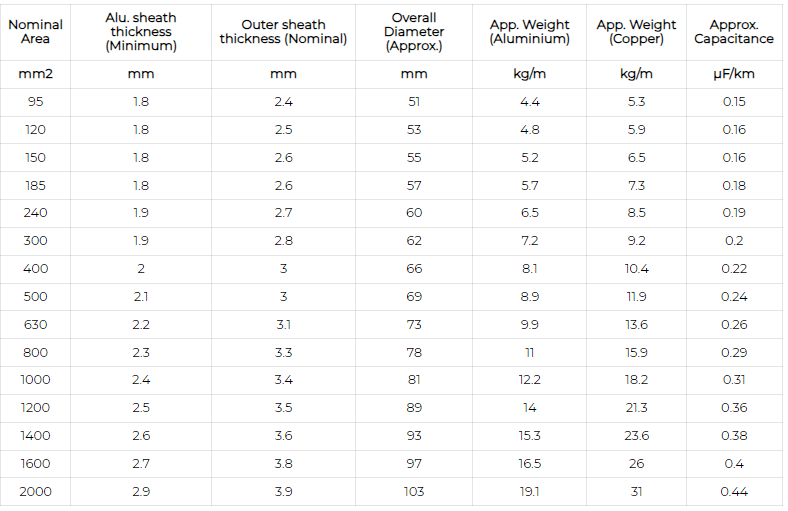Select capacitance value 0.15
Viewport: 788px width, 511px height.
point(734,102)
